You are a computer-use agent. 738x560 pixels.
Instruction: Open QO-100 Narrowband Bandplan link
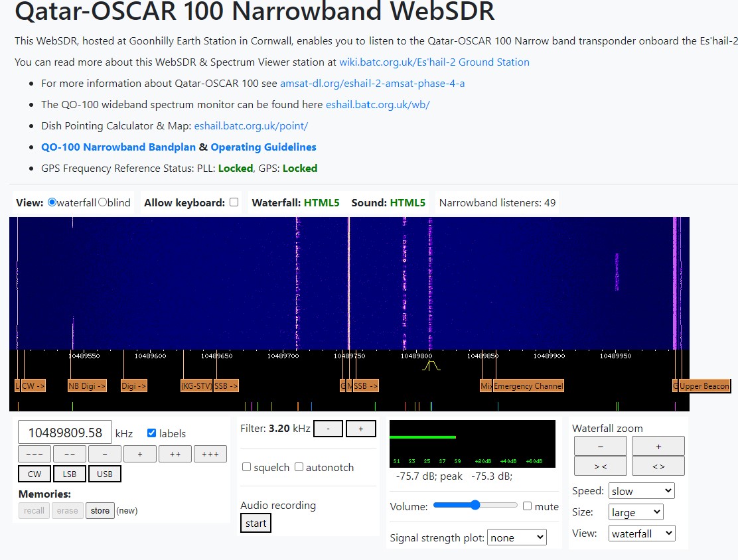point(118,147)
